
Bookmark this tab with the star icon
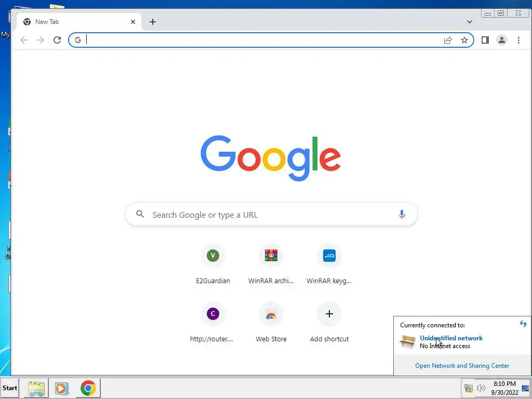[464, 40]
